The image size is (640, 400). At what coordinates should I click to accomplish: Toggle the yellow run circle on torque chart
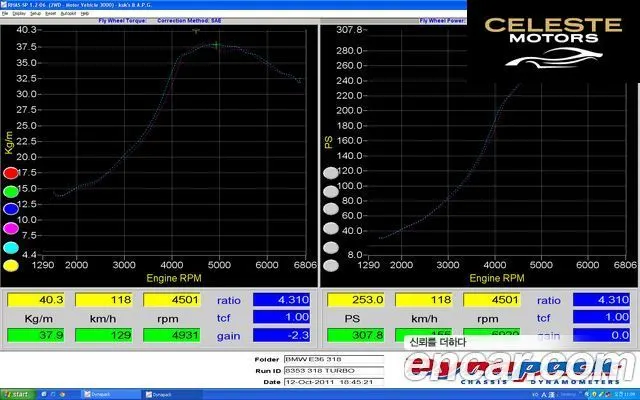click(11, 266)
